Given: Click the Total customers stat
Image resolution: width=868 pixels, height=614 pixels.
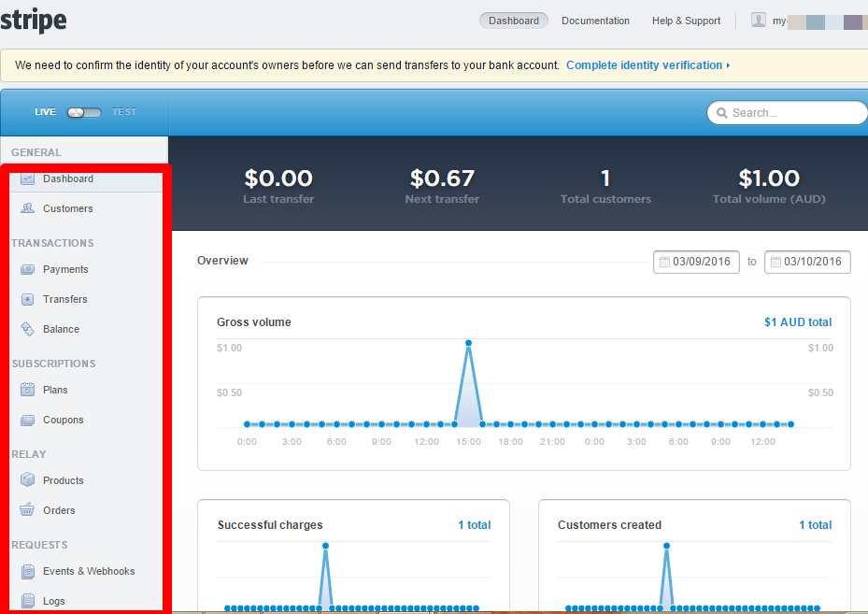Looking at the screenshot, I should [605, 186].
